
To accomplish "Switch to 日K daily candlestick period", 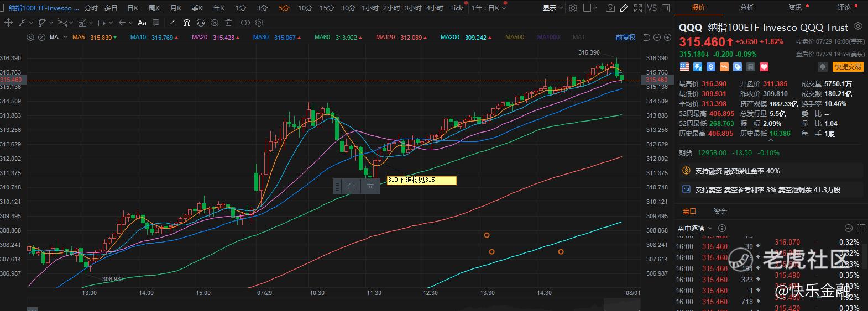I will (x=133, y=8).
